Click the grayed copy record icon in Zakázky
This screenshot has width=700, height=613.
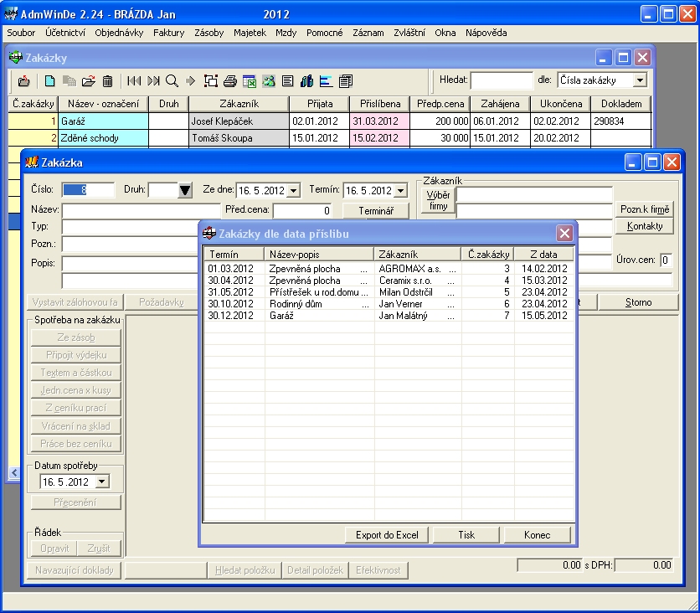pyautogui.click(x=69, y=80)
